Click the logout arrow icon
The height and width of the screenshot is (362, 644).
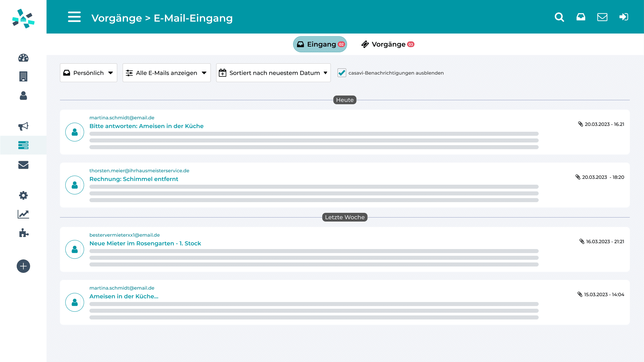click(624, 17)
